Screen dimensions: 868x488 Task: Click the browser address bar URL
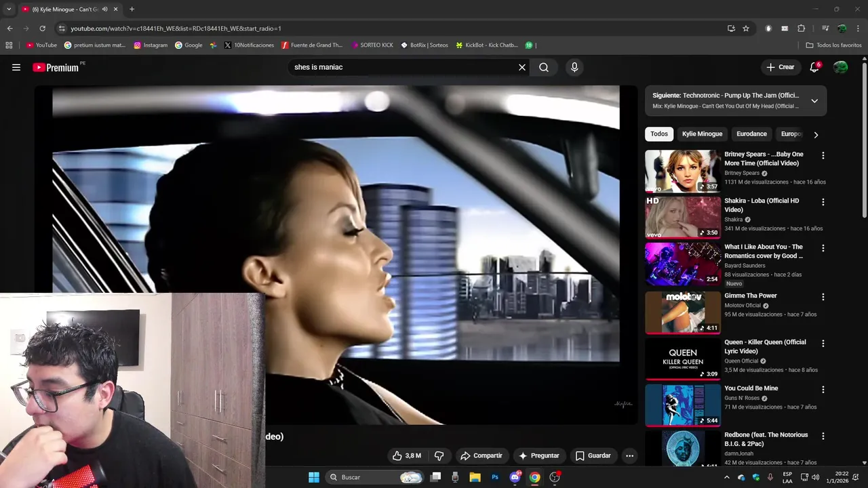[176, 28]
